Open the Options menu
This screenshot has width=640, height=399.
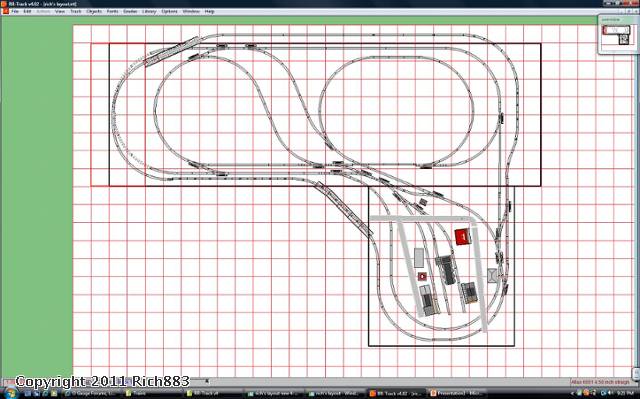pos(169,11)
